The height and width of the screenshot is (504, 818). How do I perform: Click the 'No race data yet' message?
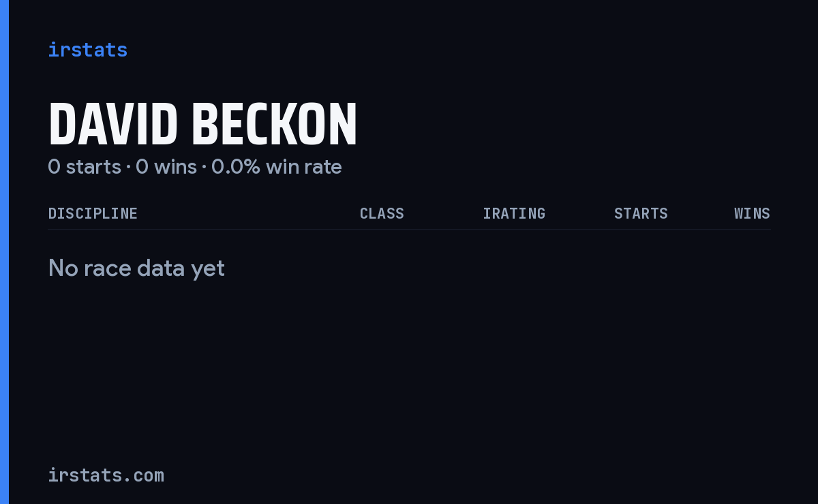[136, 268]
